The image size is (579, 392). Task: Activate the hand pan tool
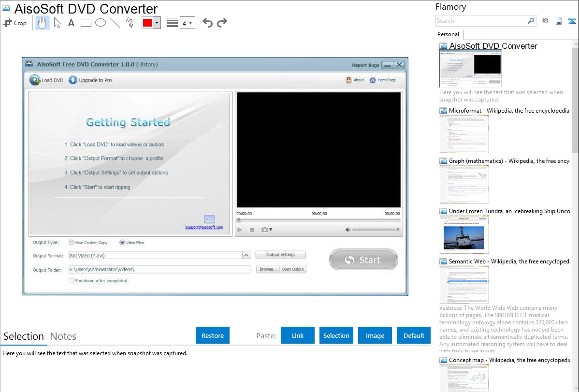(43, 23)
